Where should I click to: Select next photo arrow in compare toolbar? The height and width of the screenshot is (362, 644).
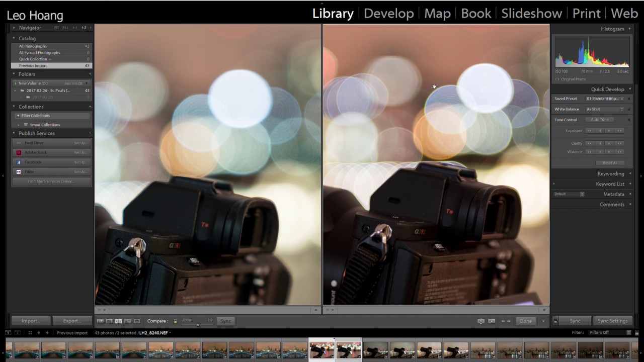(x=509, y=321)
